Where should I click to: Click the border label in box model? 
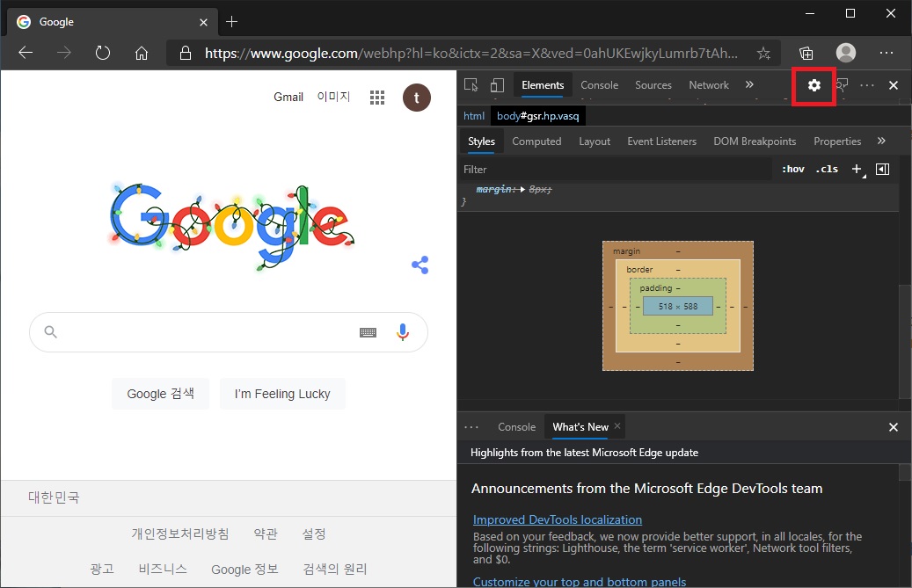pos(639,270)
